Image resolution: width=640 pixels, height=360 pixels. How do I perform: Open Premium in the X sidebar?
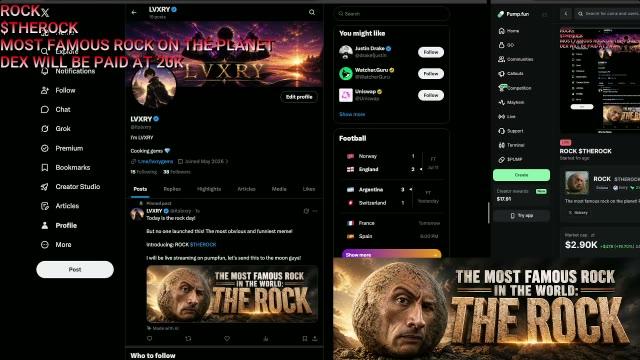(62, 148)
